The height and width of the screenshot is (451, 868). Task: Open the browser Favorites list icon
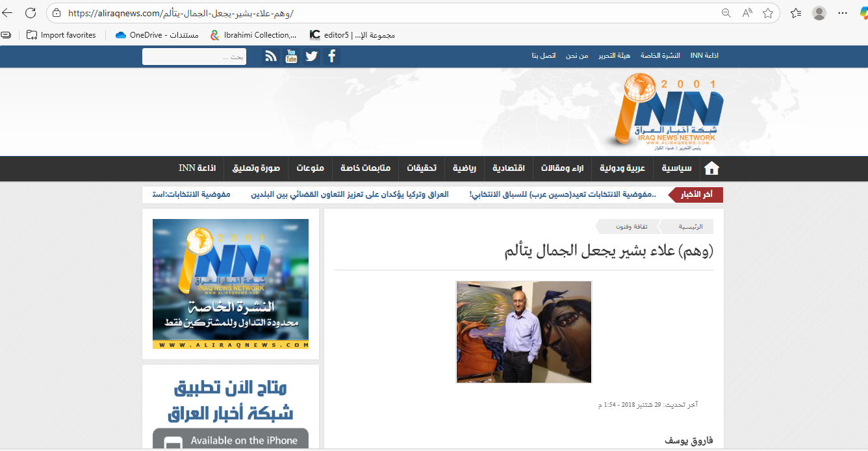click(x=796, y=13)
